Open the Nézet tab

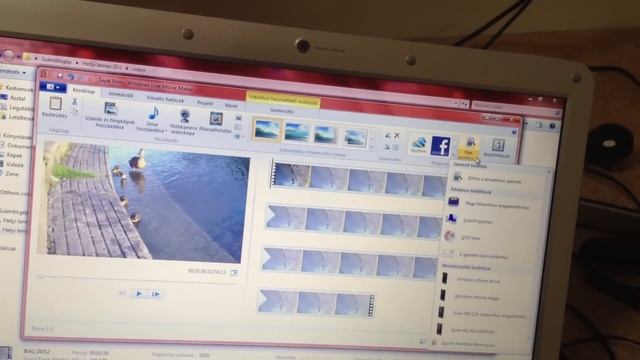231,105
